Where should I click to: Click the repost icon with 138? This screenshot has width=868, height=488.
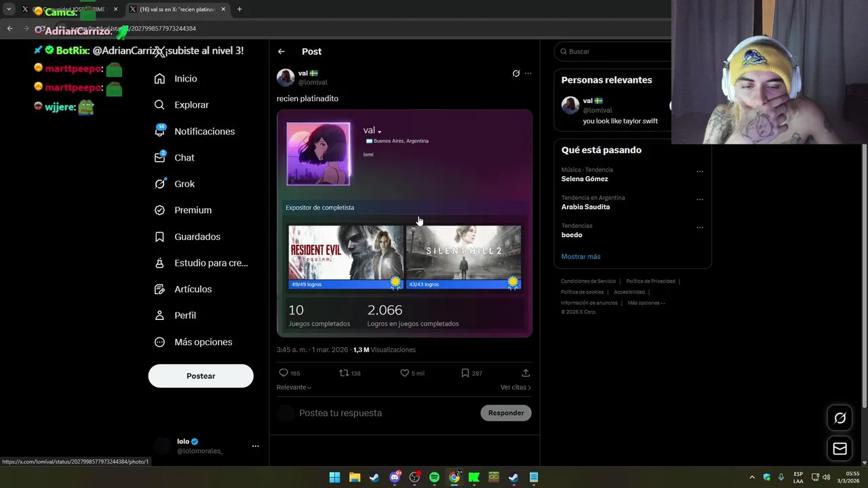click(x=344, y=373)
